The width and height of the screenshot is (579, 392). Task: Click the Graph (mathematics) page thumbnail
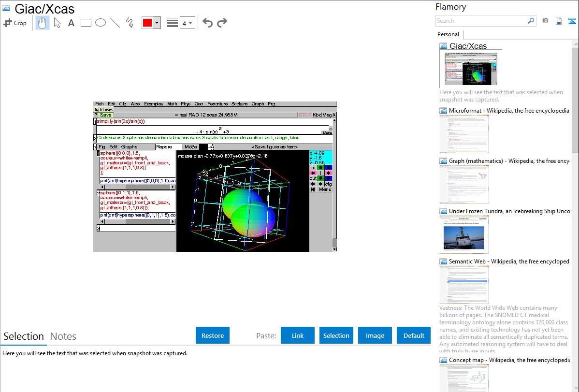464,184
